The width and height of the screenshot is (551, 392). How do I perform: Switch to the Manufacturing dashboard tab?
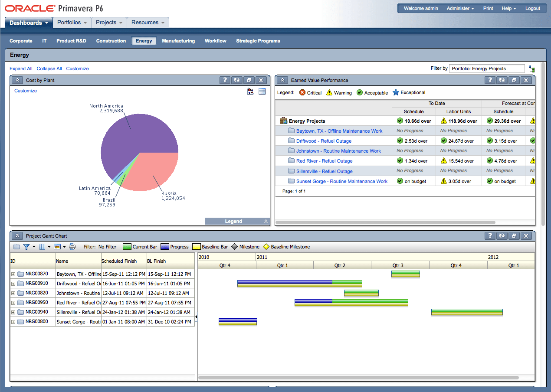tap(178, 41)
